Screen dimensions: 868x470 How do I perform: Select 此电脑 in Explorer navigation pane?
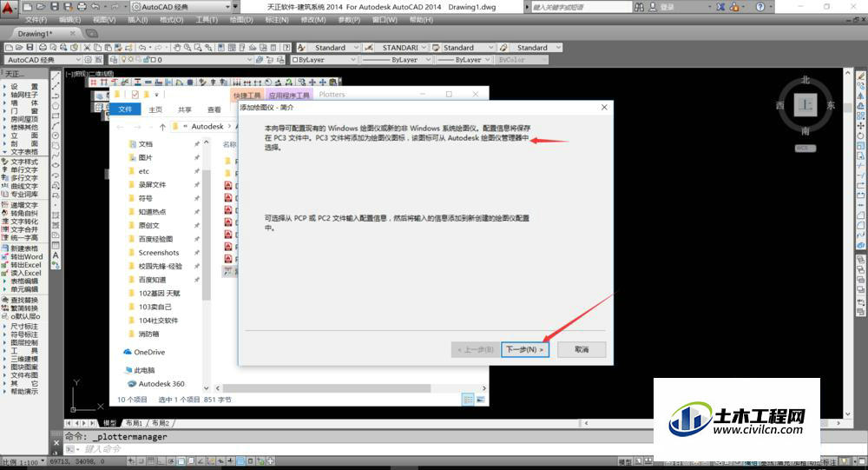tap(144, 370)
